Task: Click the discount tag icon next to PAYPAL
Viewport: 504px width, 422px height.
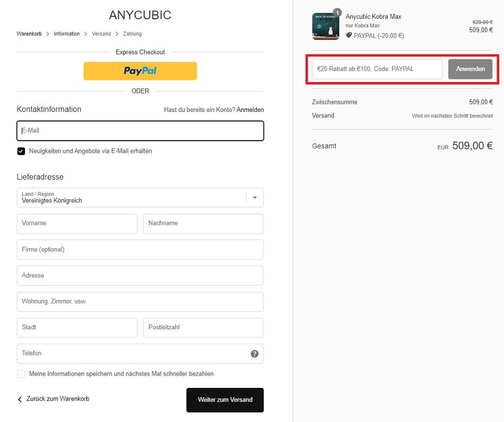Action: [349, 35]
